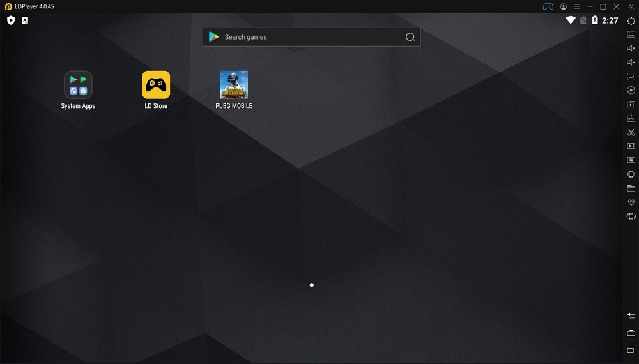This screenshot has height=364, width=639.
Task: Click the LDPlayer logo in the title bar
Action: click(x=8, y=6)
